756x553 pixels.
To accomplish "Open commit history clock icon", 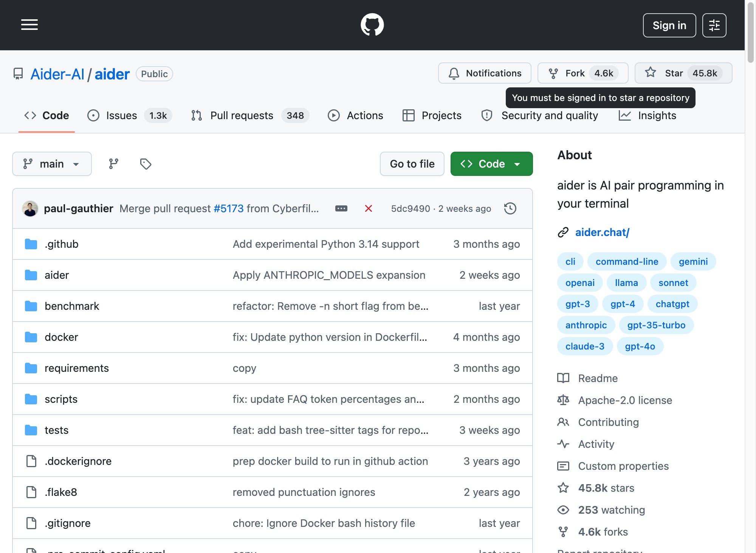I will click(510, 208).
